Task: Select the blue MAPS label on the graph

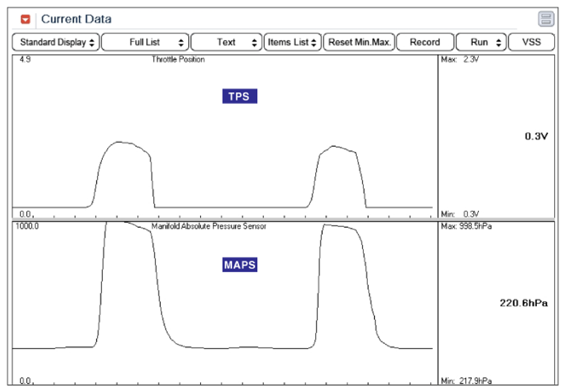Action: pyautogui.click(x=240, y=265)
